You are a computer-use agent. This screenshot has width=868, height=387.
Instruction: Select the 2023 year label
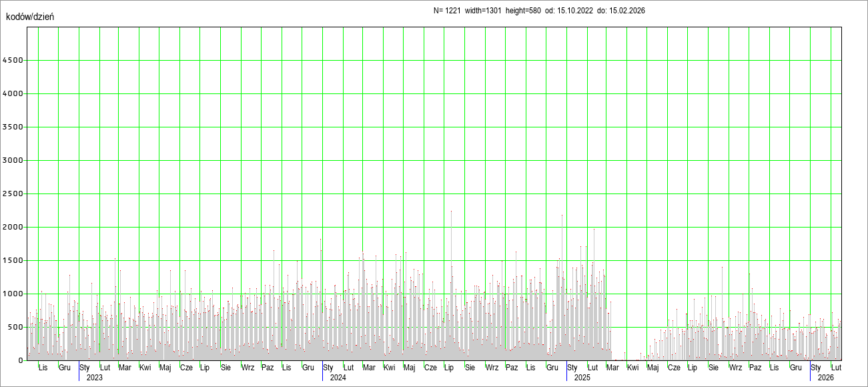pyautogui.click(x=95, y=378)
